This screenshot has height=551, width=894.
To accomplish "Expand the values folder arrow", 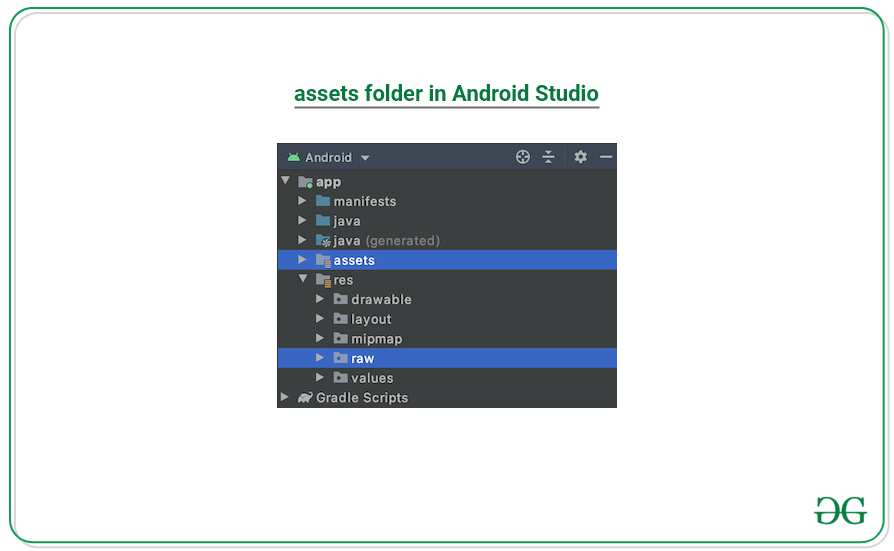I will click(x=320, y=378).
